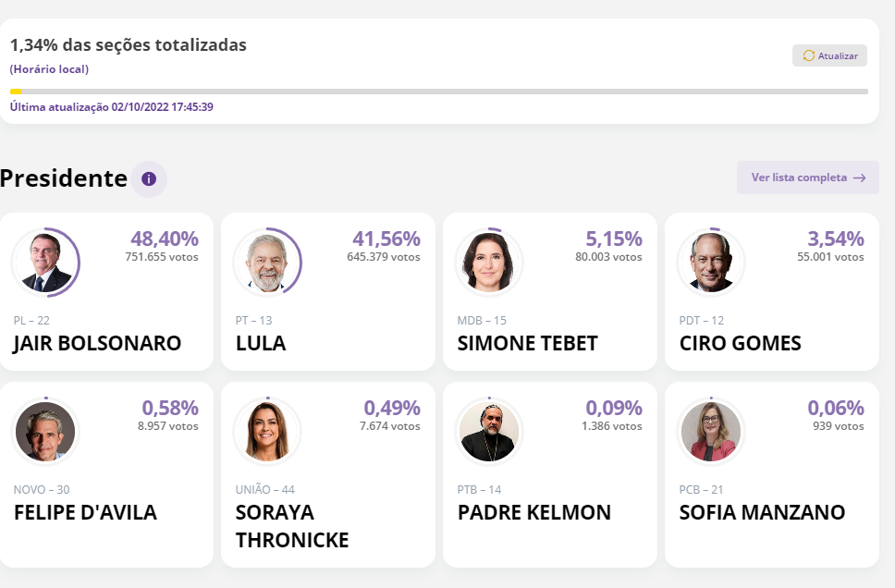Image resolution: width=895 pixels, height=588 pixels.
Task: Click the JAIR BOLSONARO name
Action: click(97, 344)
